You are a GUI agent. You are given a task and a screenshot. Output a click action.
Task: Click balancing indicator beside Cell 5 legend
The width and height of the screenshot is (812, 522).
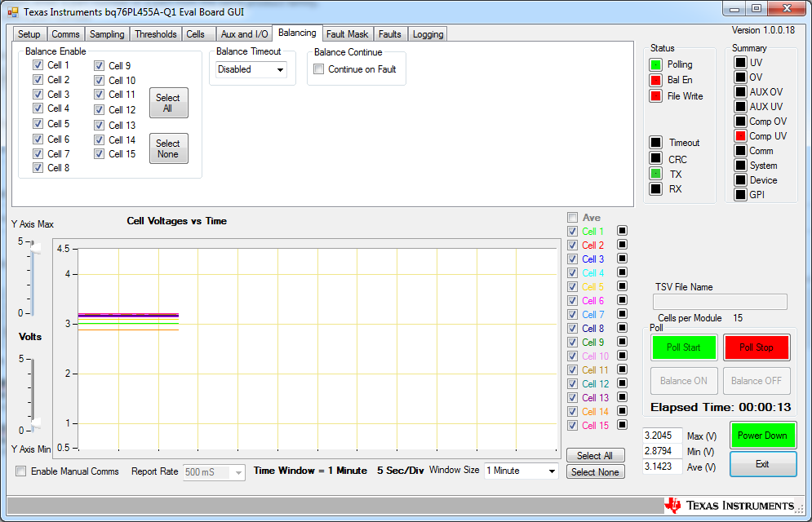[623, 286]
